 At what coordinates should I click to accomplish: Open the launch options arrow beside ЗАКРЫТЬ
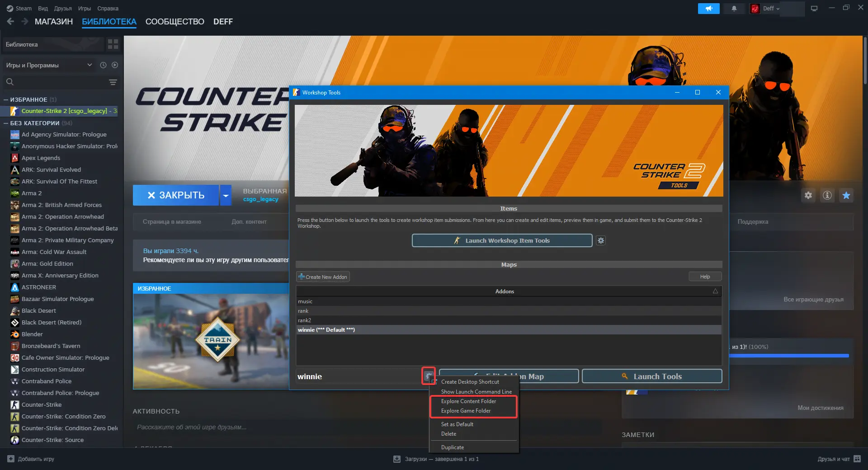point(226,195)
